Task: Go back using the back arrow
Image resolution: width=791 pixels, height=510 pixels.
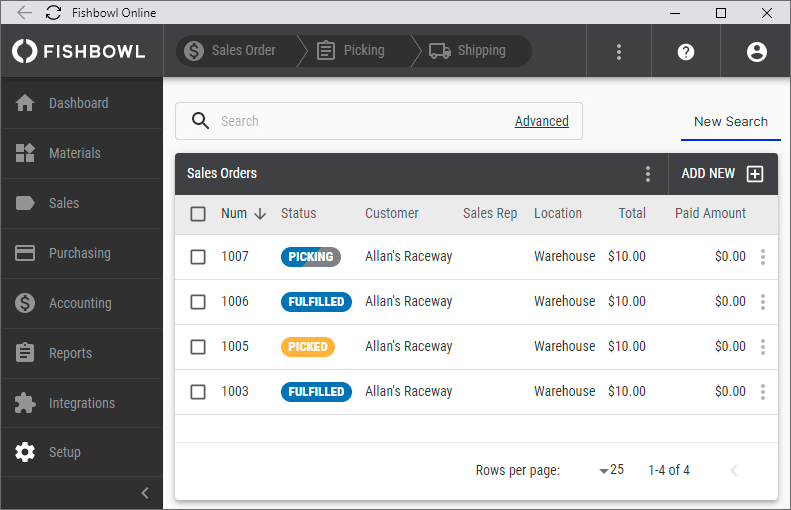Action: [24, 13]
